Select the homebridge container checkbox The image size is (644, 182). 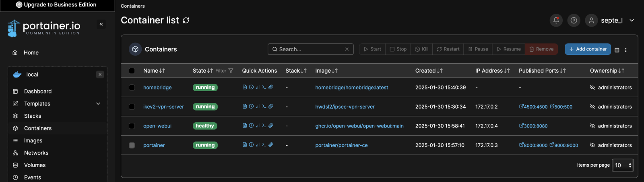[x=132, y=88]
